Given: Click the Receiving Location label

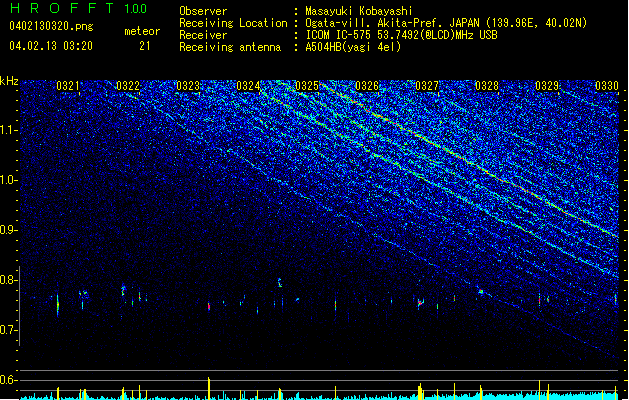Looking at the screenshot, I should pos(233,23).
